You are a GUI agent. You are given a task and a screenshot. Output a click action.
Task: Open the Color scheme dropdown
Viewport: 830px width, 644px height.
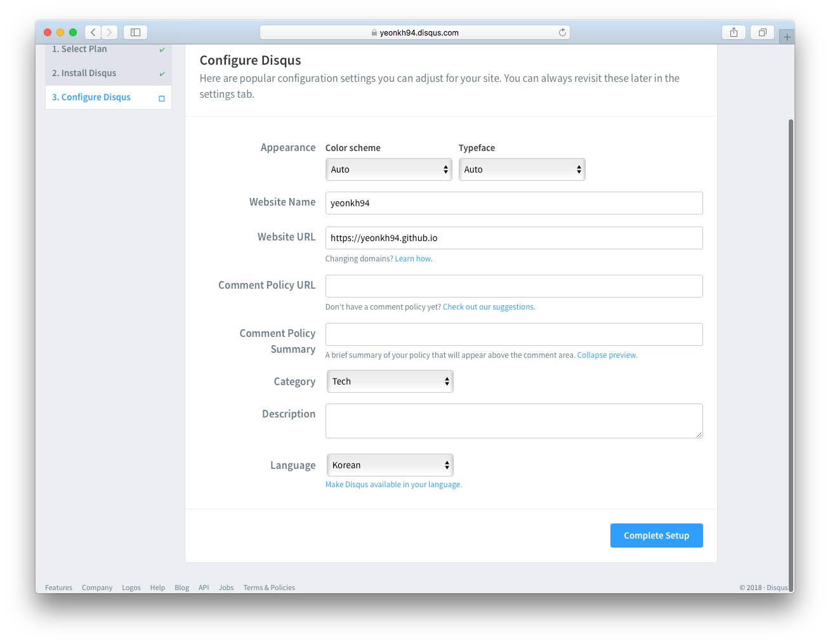[x=388, y=169]
